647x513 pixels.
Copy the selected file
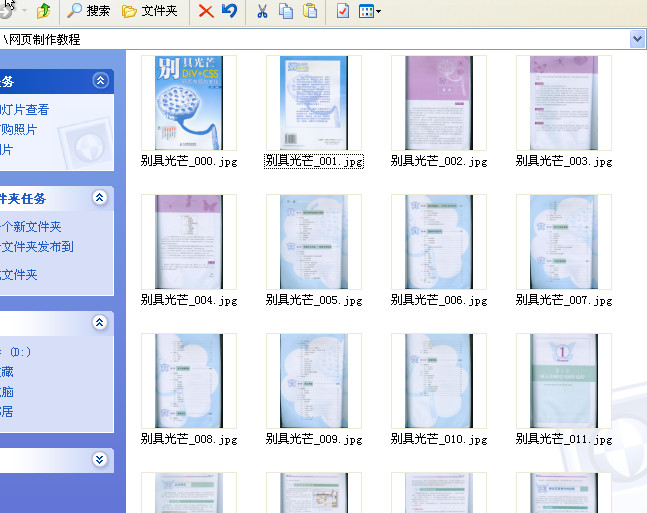[x=286, y=11]
